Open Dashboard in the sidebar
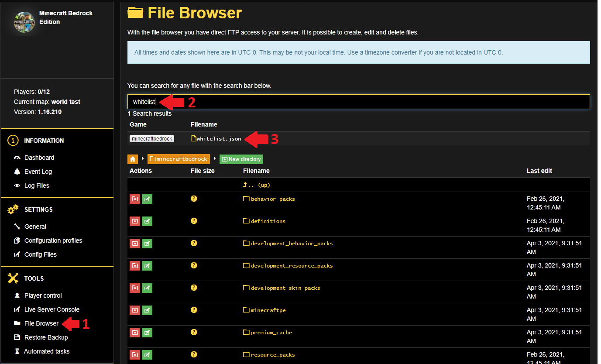 pyautogui.click(x=39, y=158)
